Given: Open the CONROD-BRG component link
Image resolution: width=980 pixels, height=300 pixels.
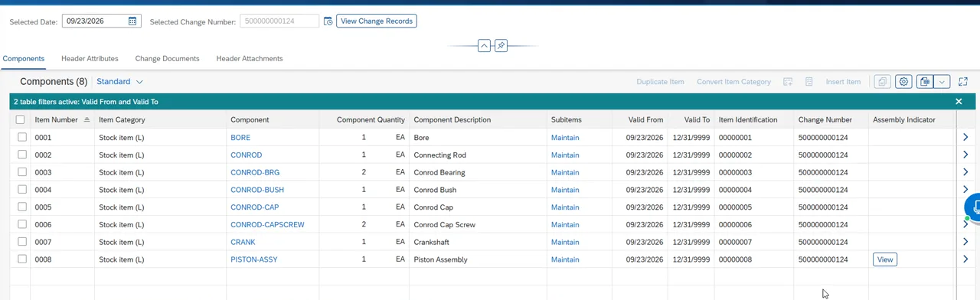Looking at the screenshot, I should tap(256, 172).
